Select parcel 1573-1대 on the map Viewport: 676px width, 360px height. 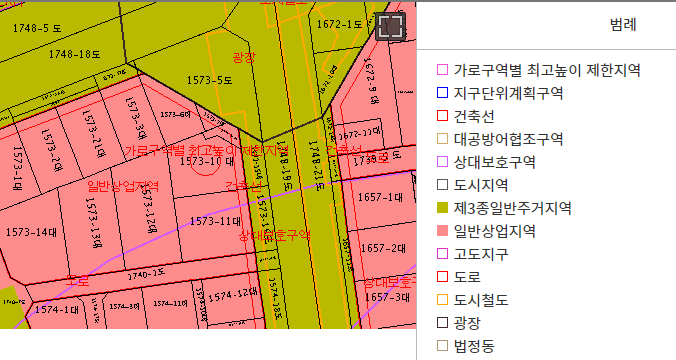point(17,169)
